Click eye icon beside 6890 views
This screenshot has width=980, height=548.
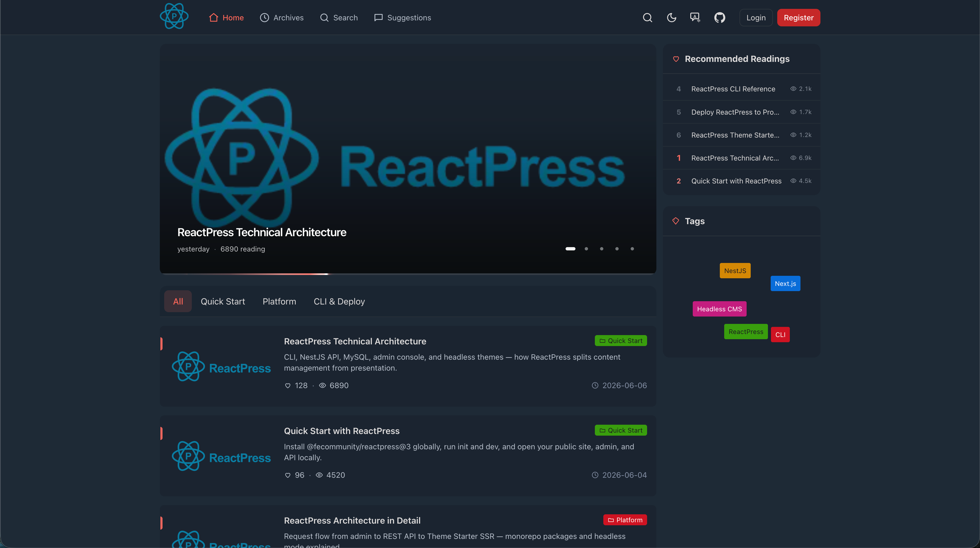(x=322, y=386)
